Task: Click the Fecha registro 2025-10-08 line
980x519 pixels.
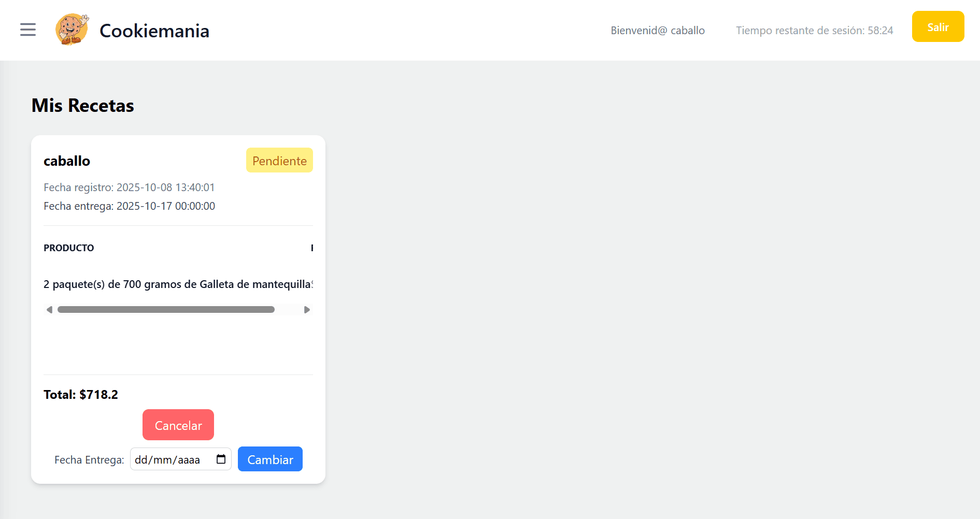Action: [129, 188]
